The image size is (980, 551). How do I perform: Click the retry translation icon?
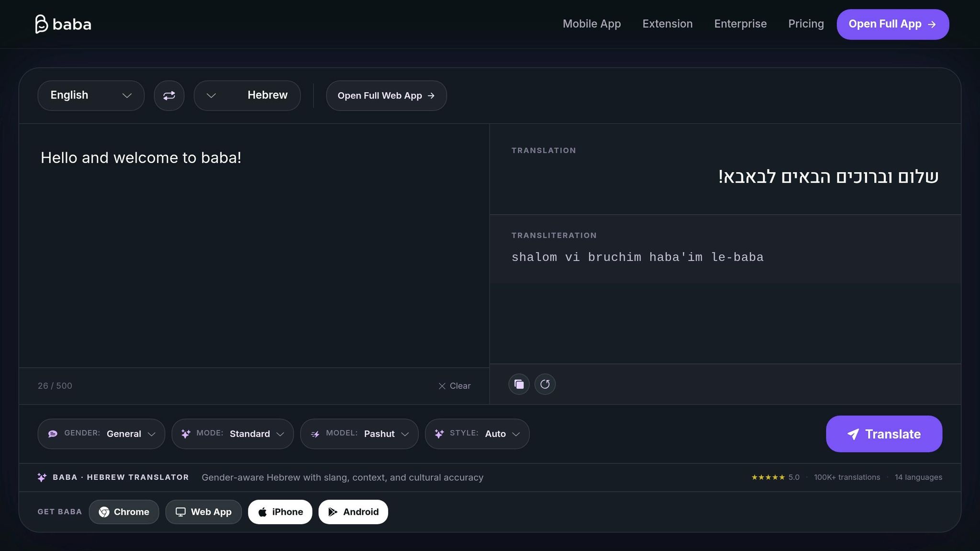(545, 384)
